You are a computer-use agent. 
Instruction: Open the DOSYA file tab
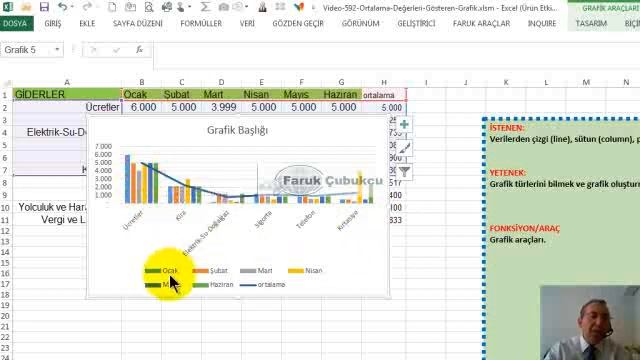click(15, 24)
